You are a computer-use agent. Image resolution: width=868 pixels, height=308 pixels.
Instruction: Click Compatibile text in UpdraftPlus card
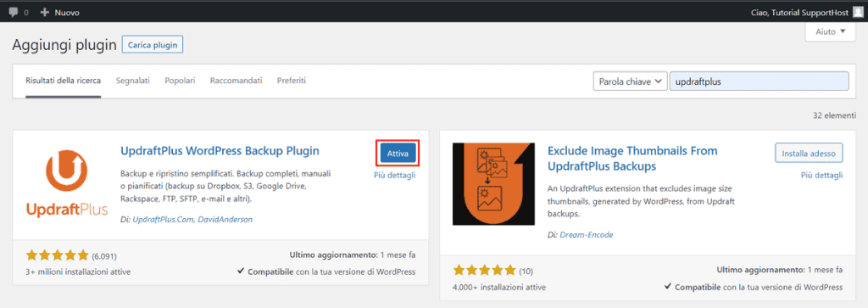tap(326, 272)
